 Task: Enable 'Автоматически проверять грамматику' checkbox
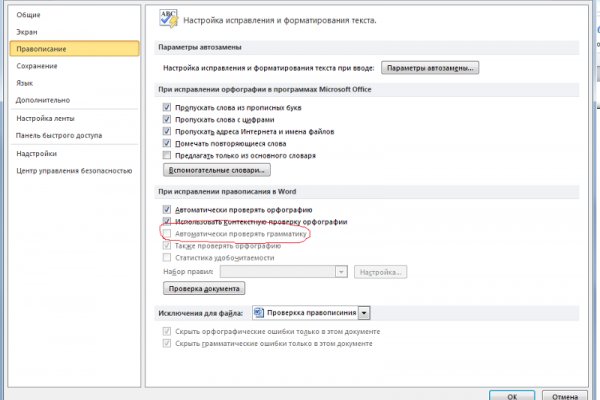point(166,233)
